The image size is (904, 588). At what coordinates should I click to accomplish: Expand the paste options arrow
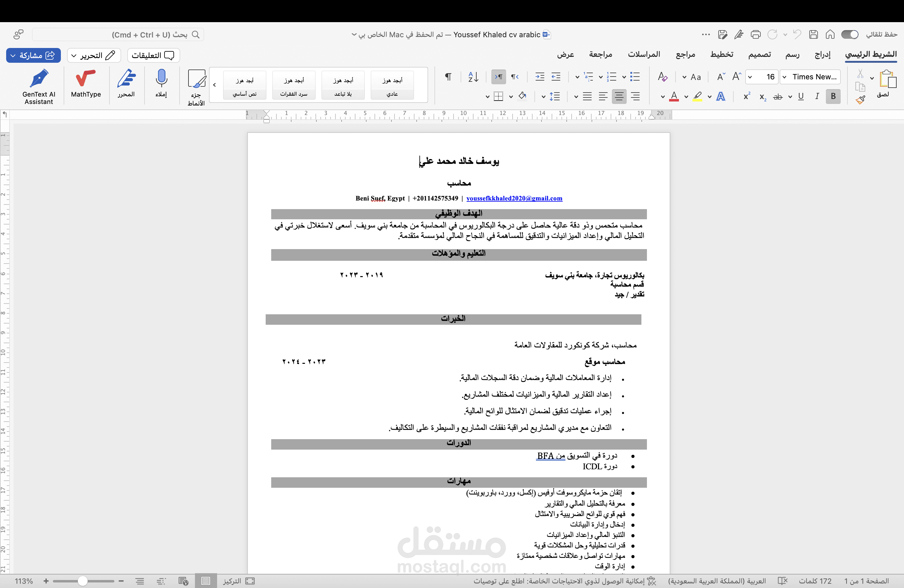872,78
